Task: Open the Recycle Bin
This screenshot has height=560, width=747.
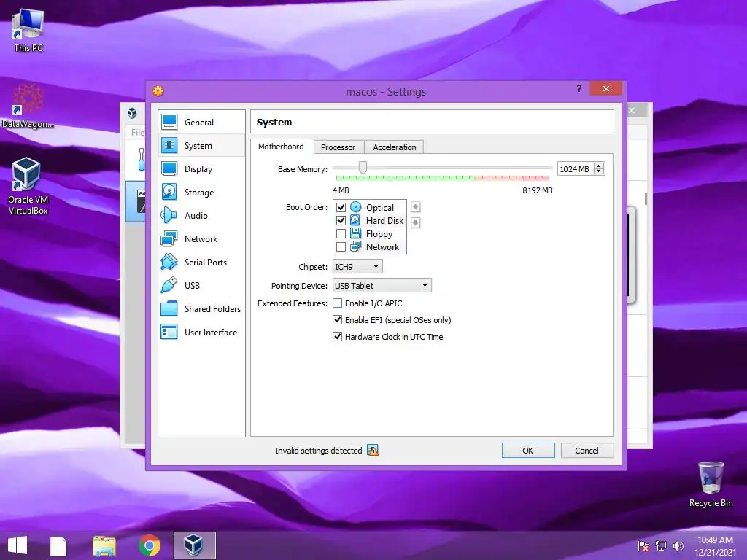Action: 711,484
